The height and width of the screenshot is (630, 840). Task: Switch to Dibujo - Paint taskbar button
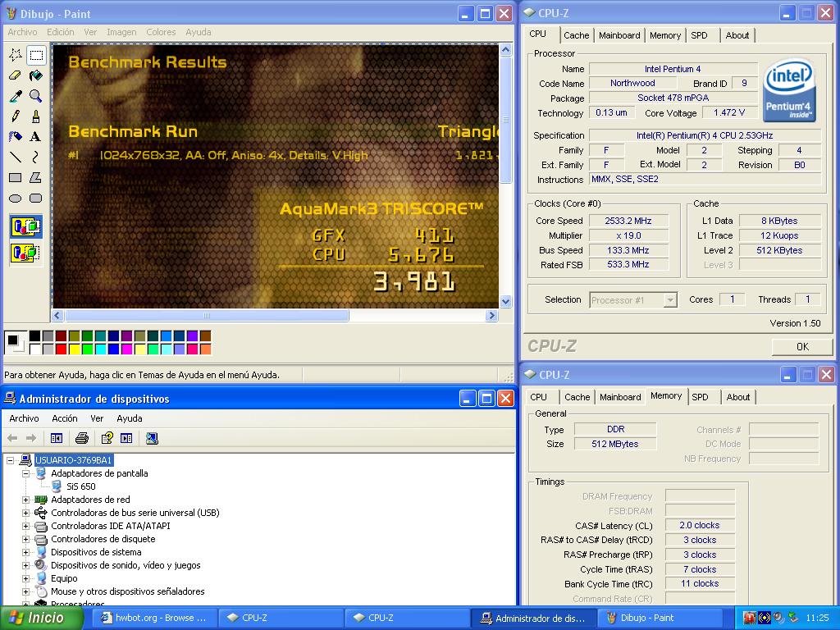point(660,618)
